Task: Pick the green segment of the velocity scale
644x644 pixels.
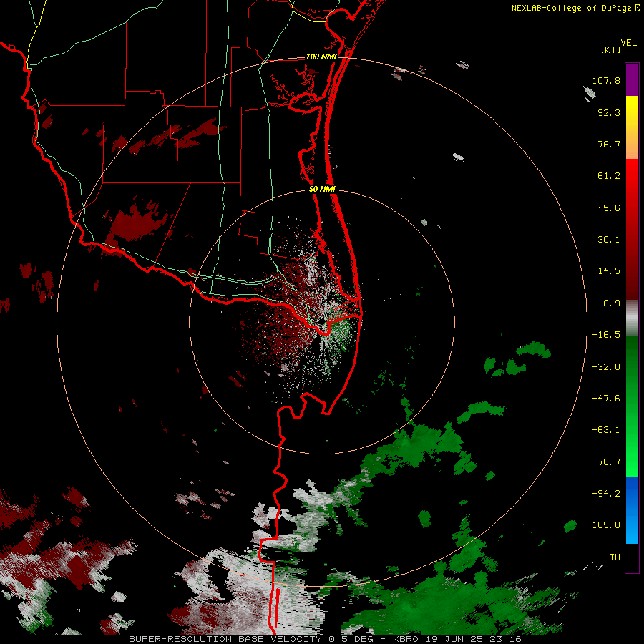Action: click(632, 406)
